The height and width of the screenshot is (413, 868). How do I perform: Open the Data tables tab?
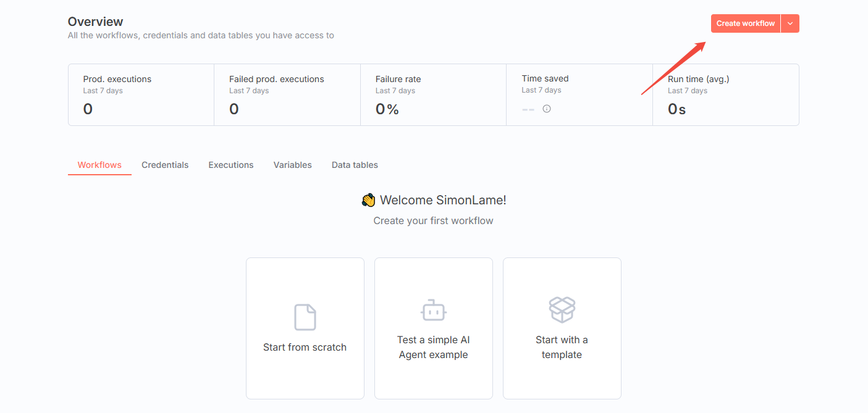click(x=355, y=165)
